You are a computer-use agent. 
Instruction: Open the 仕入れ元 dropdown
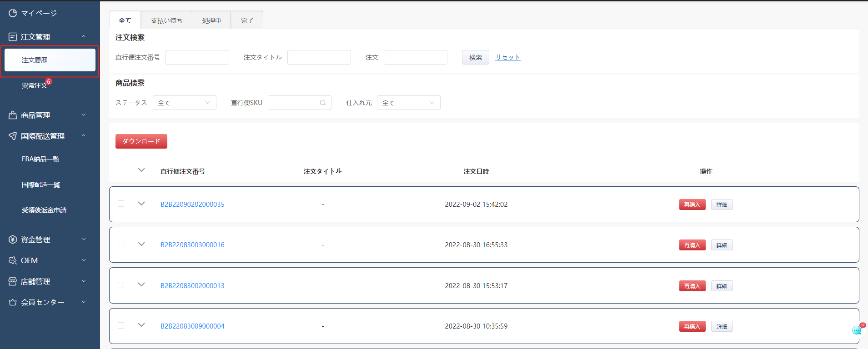click(408, 103)
